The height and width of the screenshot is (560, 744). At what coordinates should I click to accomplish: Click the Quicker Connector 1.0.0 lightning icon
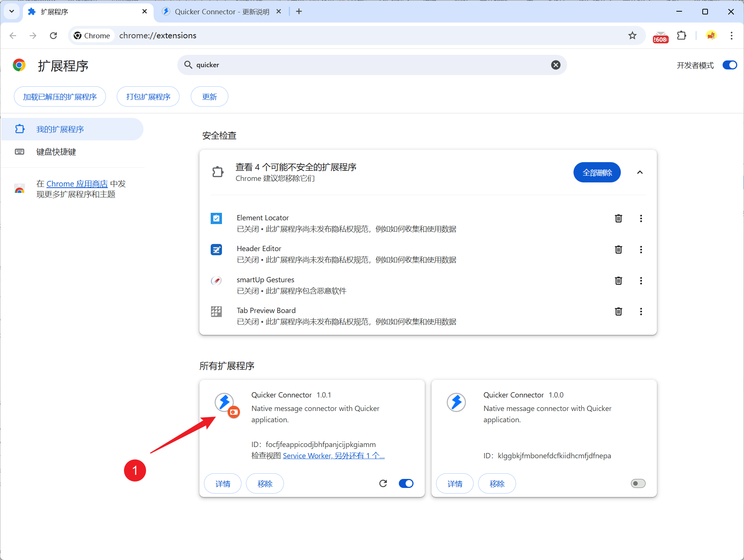tap(456, 402)
